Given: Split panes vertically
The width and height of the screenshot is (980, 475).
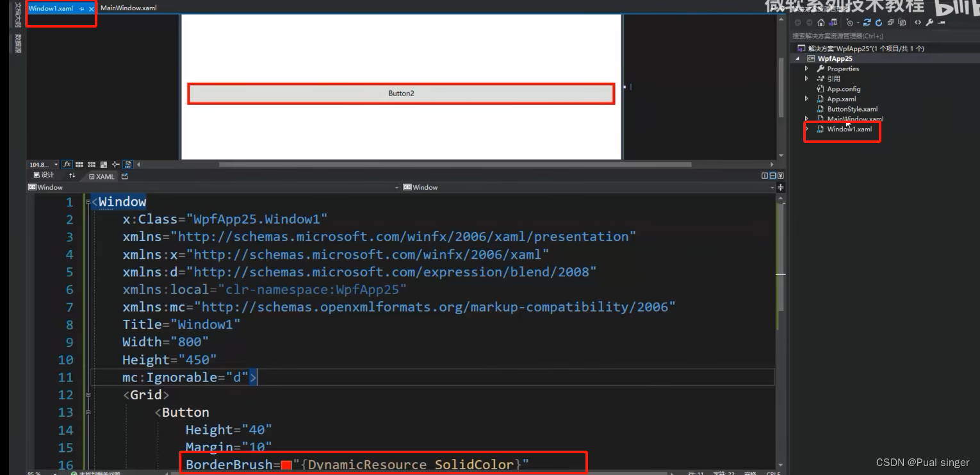Looking at the screenshot, I should (765, 176).
